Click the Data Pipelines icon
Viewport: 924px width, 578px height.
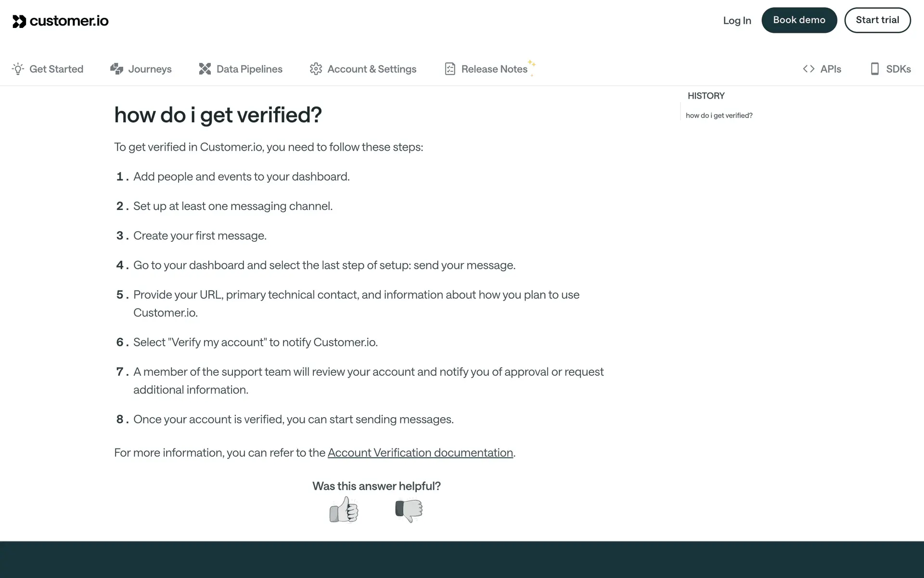(205, 69)
